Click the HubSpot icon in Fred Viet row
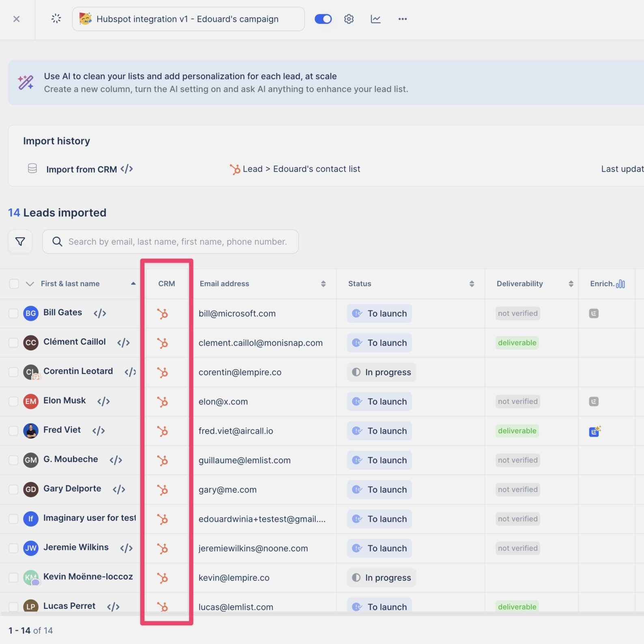 162,431
